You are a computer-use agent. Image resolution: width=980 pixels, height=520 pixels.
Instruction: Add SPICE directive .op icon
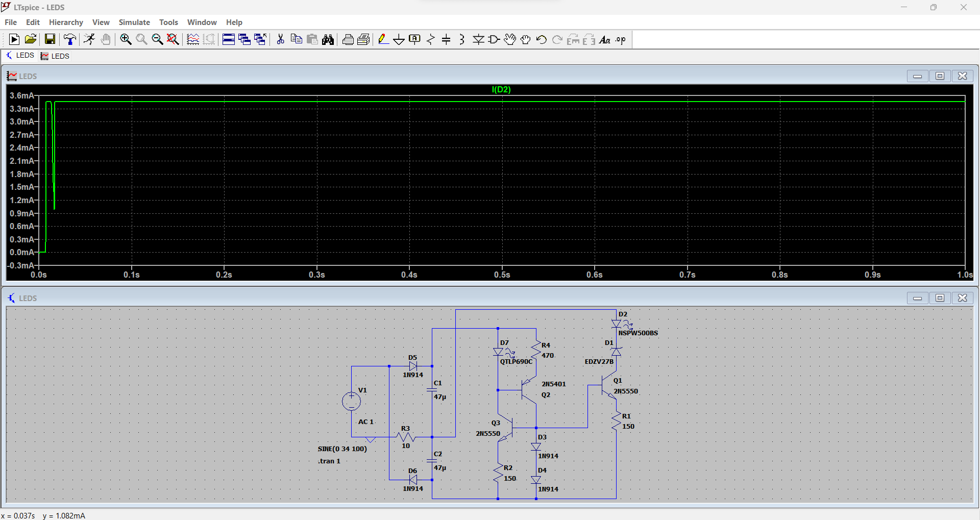621,39
